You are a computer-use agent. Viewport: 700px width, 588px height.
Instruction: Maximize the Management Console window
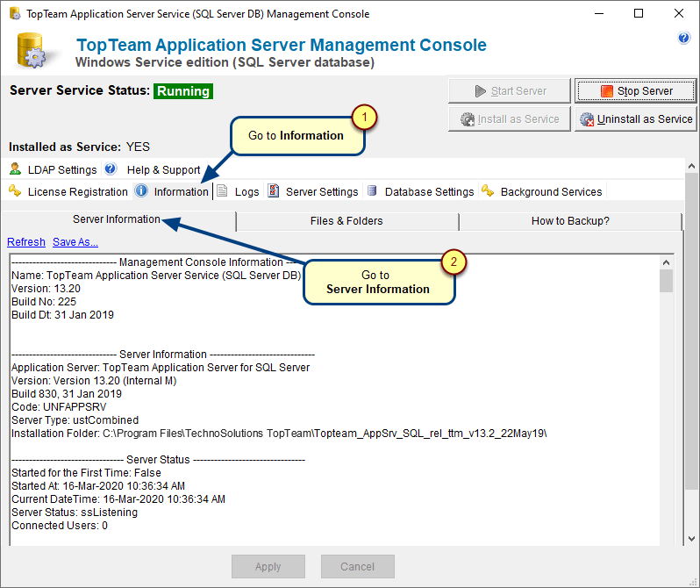point(639,13)
